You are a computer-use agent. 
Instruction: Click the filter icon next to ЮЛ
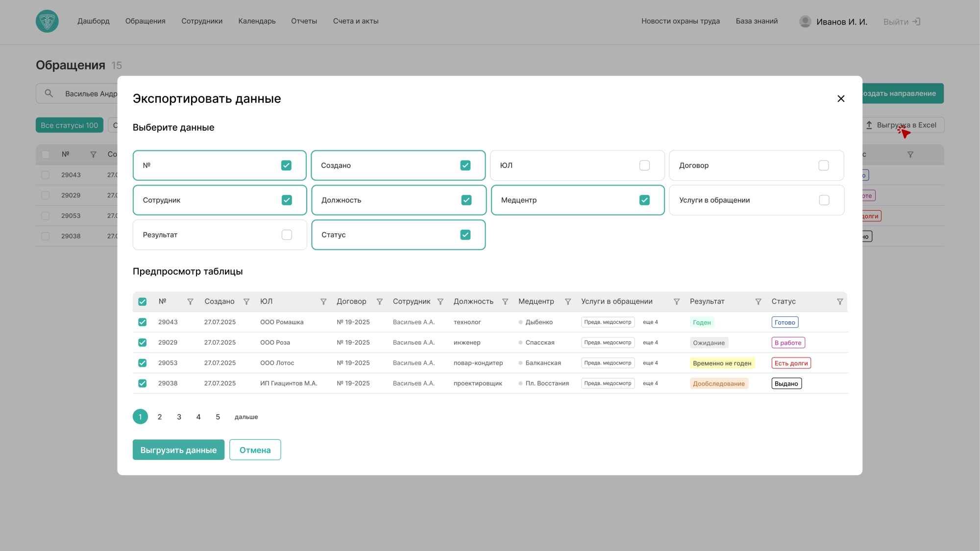tap(323, 302)
